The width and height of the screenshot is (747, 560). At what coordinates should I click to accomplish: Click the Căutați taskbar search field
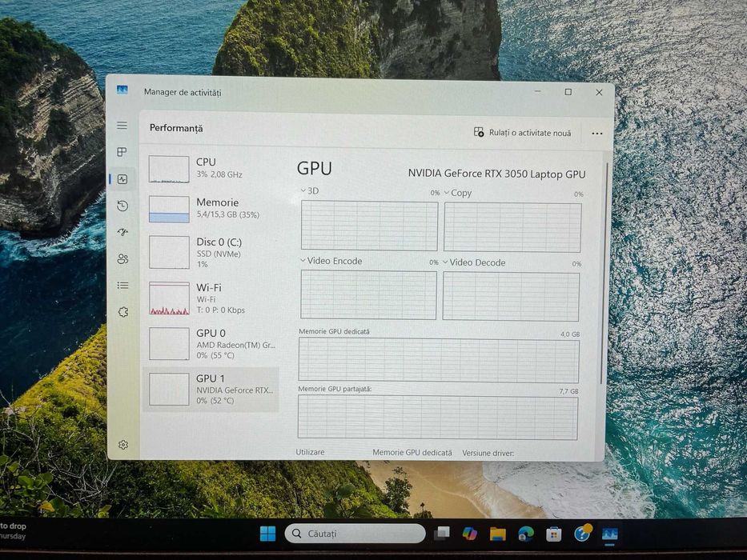[x=355, y=534]
